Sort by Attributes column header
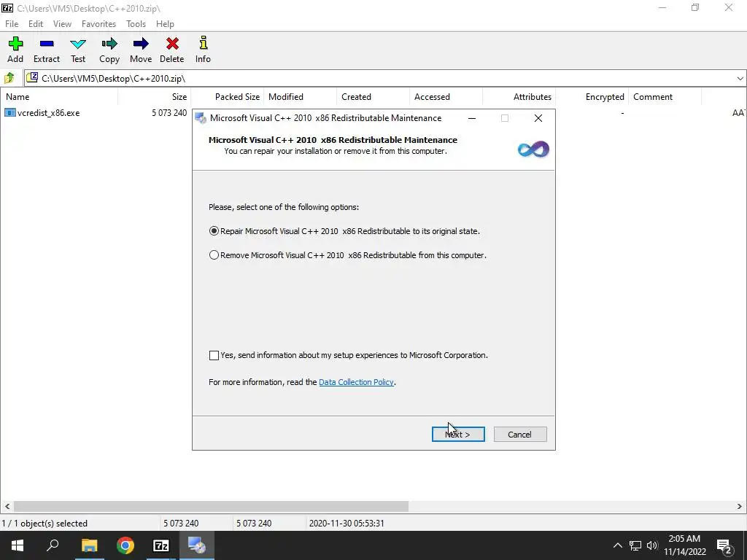Image resolution: width=747 pixels, height=560 pixels. click(x=519, y=97)
